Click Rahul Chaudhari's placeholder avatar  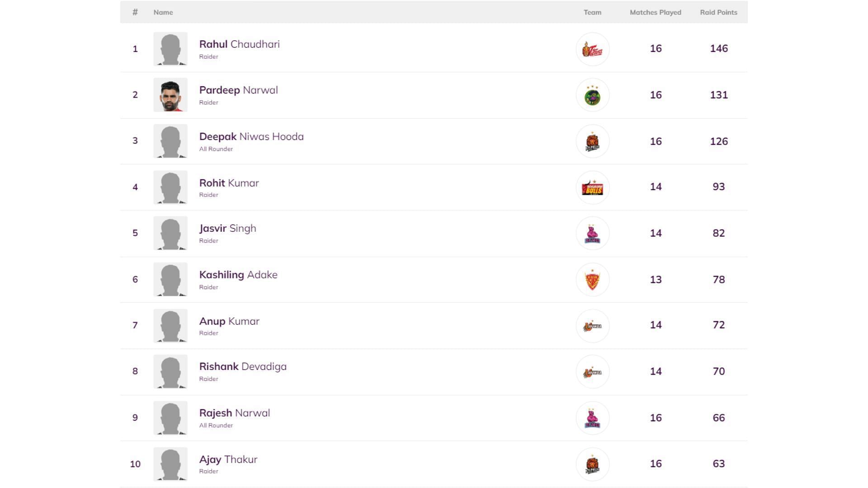point(170,49)
